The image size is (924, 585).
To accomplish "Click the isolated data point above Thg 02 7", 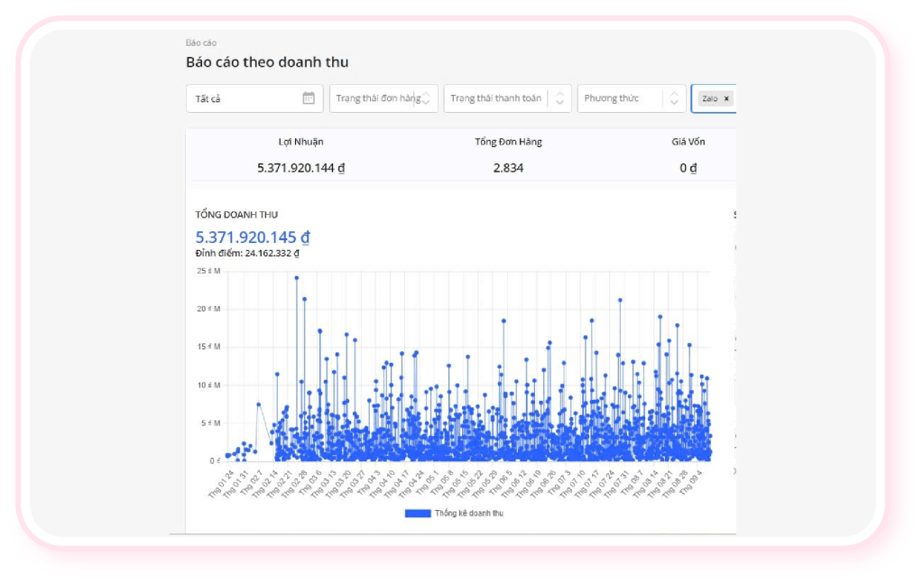I will click(x=258, y=404).
